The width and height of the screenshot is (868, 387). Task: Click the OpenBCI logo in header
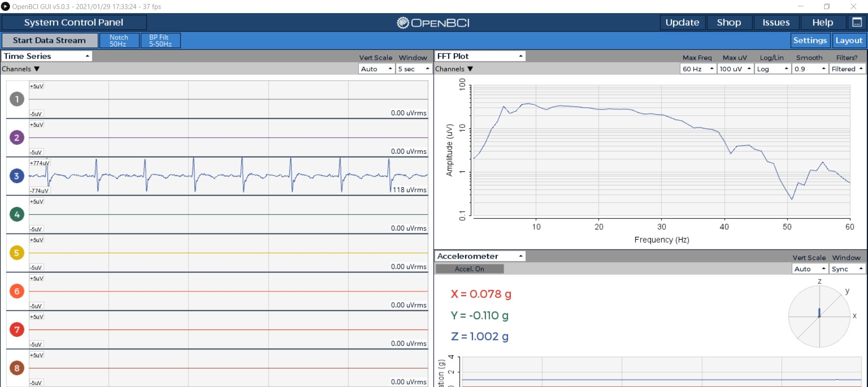point(433,23)
